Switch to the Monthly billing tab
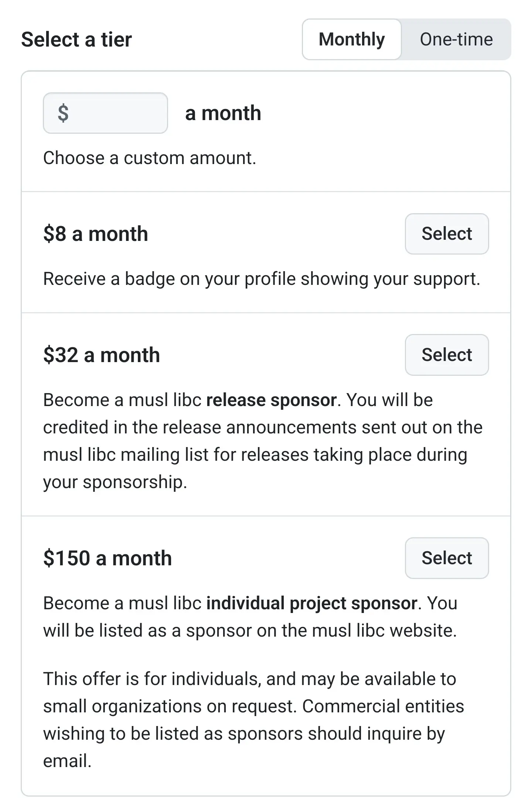The width and height of the screenshot is (532, 804). click(x=351, y=40)
